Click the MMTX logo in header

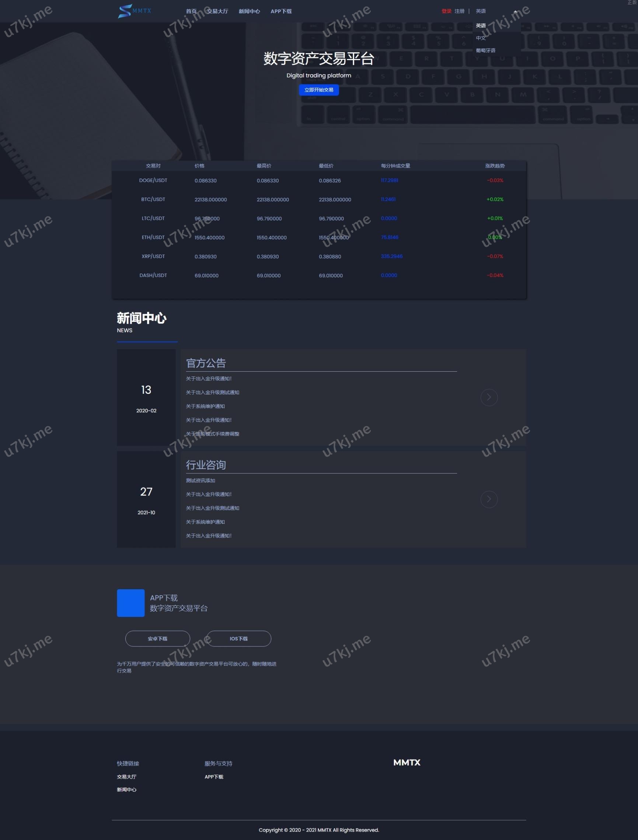click(x=135, y=11)
